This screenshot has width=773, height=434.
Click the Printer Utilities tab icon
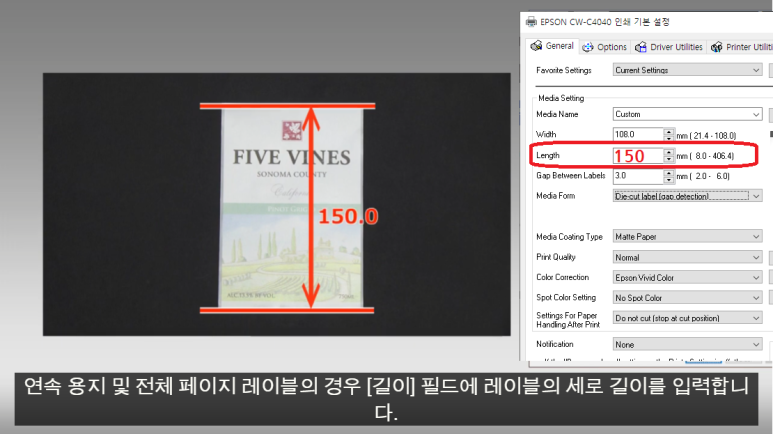717,47
